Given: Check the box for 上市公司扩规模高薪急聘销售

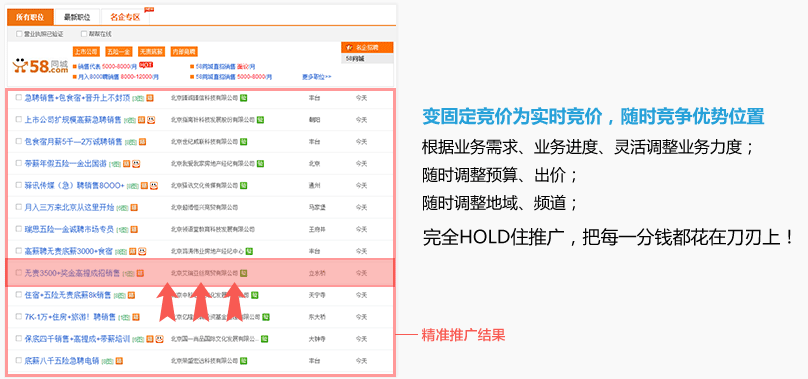Looking at the screenshot, I should (x=19, y=120).
